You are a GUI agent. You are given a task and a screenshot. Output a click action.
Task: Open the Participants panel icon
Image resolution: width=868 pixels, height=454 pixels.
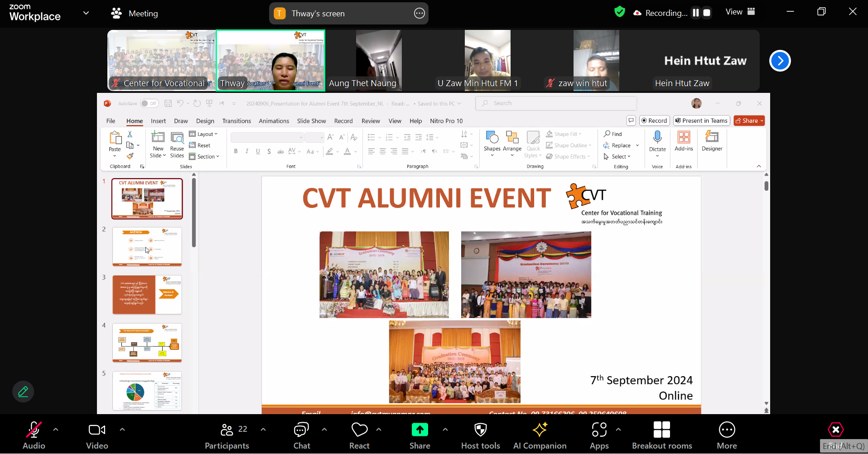227,430
